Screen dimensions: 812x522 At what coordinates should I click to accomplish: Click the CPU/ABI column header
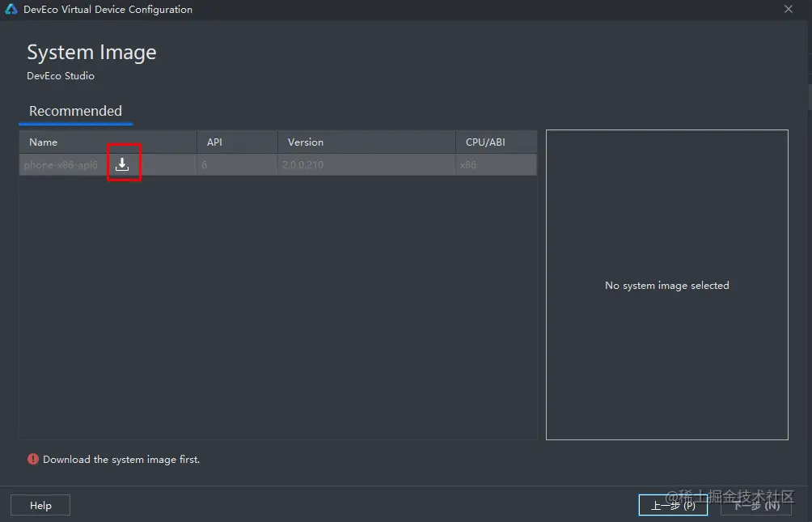[496, 142]
